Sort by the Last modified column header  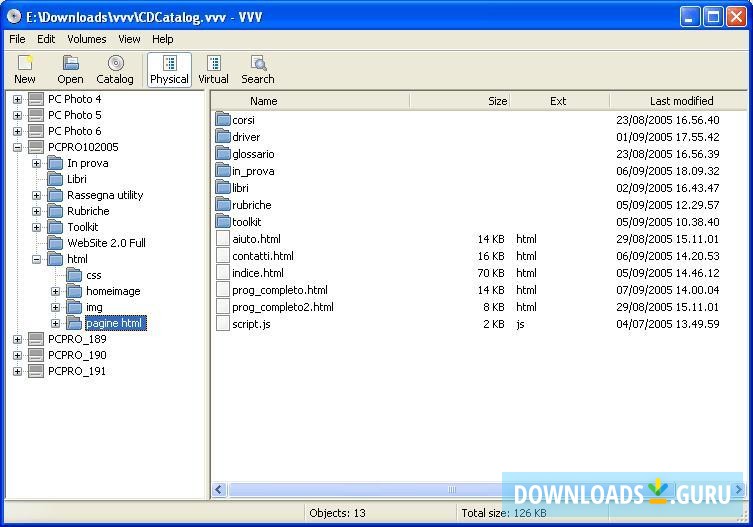point(679,101)
